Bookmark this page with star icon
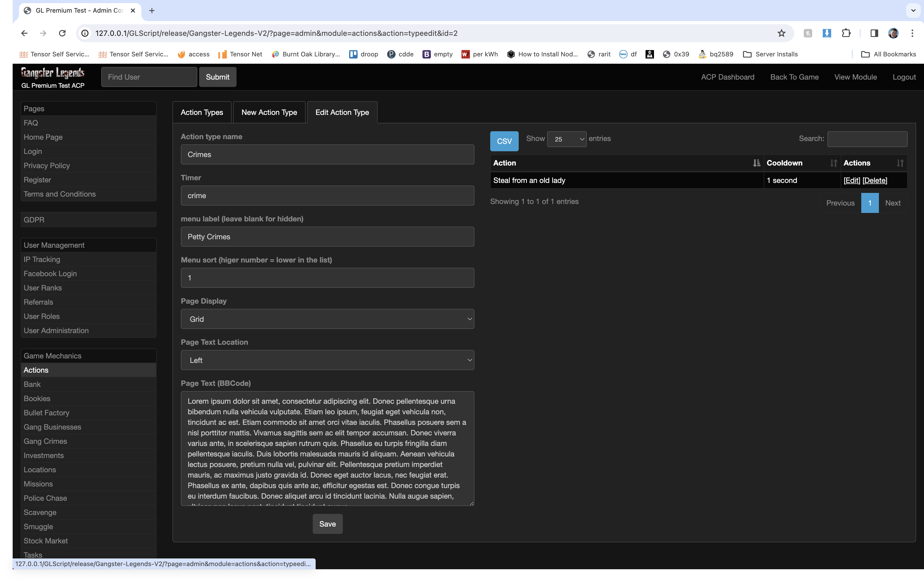This screenshot has height=584, width=924. [x=781, y=33]
